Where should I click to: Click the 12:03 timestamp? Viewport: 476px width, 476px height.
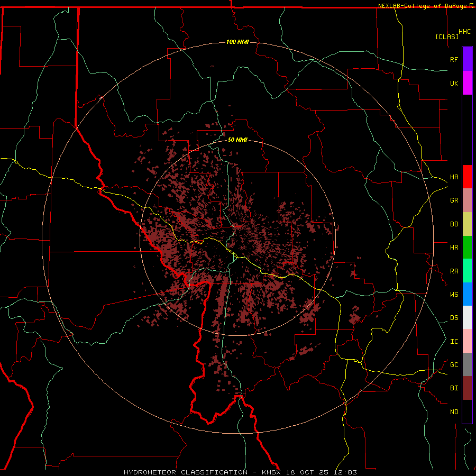pos(346,472)
